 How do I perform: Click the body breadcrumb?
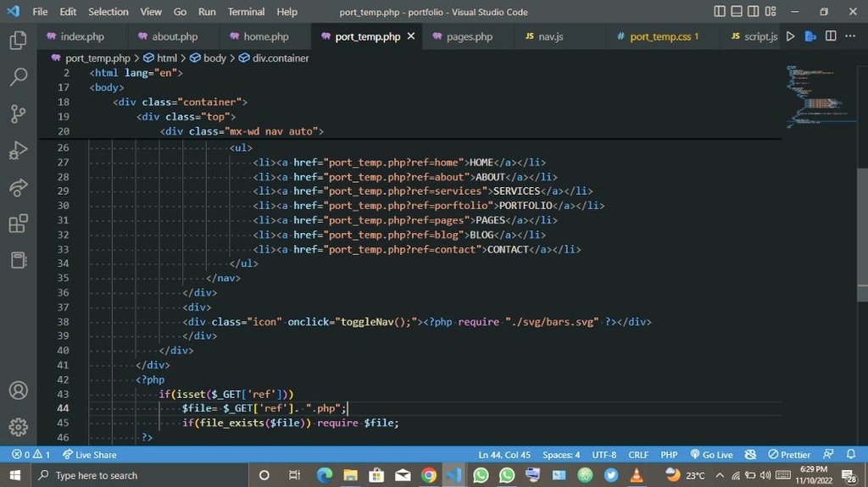point(214,58)
